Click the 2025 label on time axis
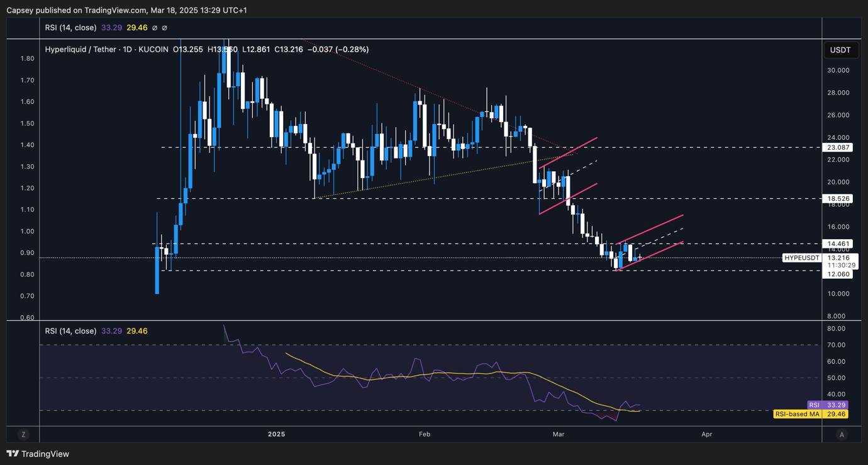The height and width of the screenshot is (465, 868). coord(276,434)
